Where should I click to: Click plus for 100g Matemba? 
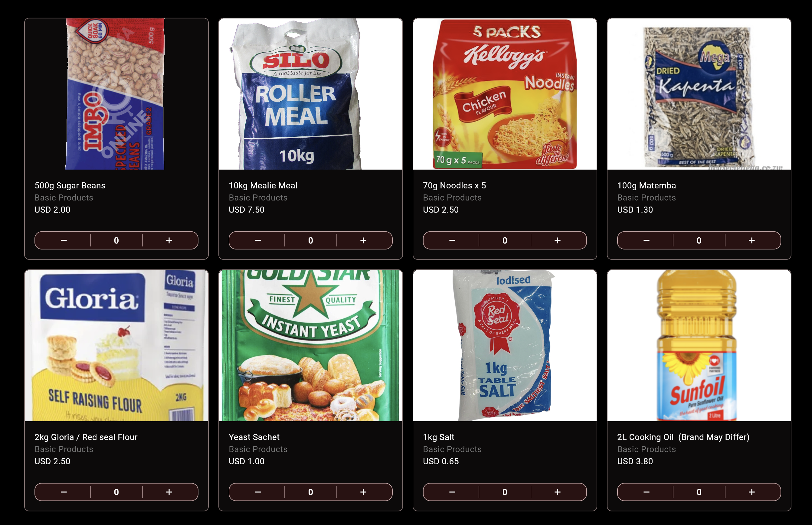tap(751, 240)
